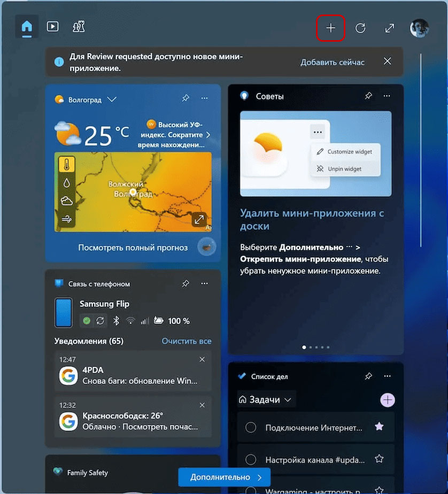The height and width of the screenshot is (494, 448).
Task: Pin the Советы widget
Action: tap(368, 96)
